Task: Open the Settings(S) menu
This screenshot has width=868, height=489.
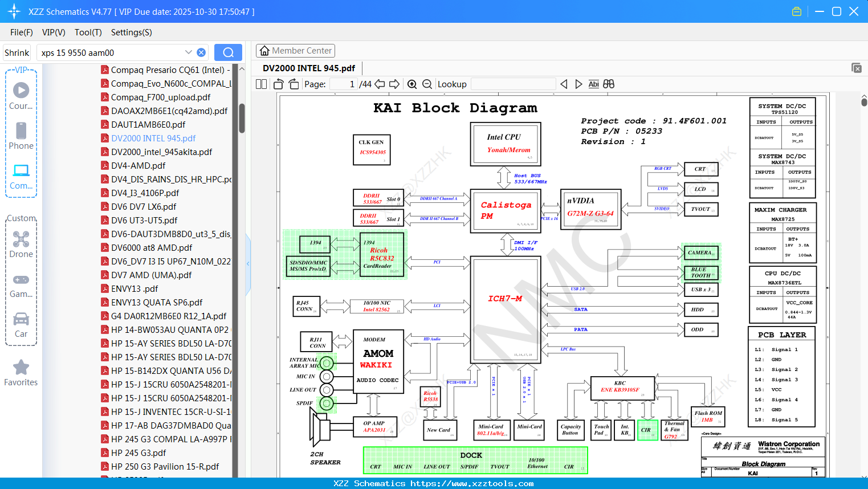Action: [x=132, y=32]
